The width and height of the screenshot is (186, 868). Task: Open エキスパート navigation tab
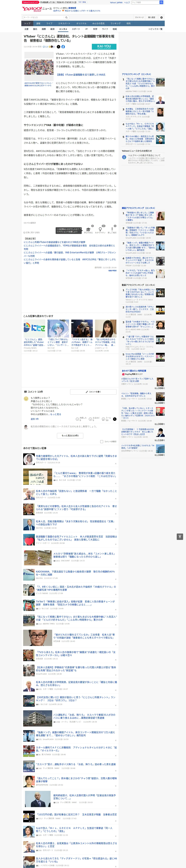point(64,24)
